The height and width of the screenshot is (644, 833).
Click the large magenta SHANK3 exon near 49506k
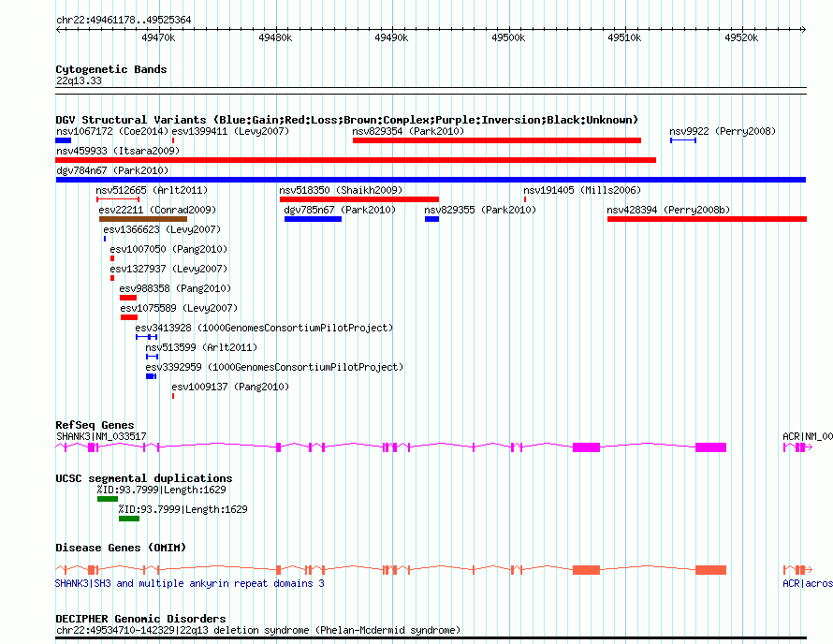pyautogui.click(x=587, y=447)
